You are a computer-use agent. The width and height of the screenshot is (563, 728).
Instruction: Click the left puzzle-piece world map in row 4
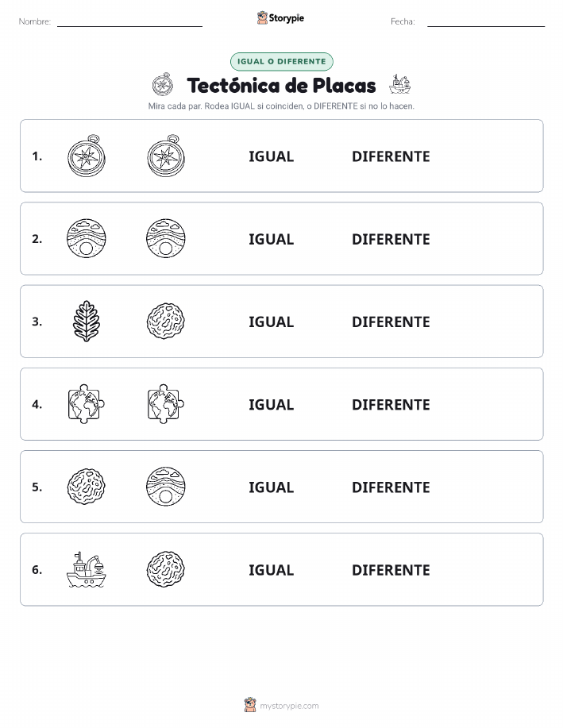[87, 404]
